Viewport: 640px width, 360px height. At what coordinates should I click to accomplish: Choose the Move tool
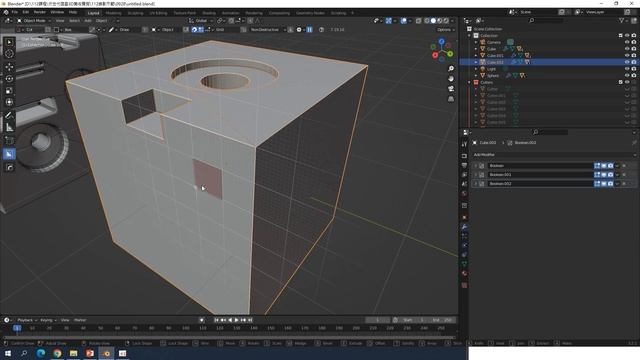click(x=9, y=67)
